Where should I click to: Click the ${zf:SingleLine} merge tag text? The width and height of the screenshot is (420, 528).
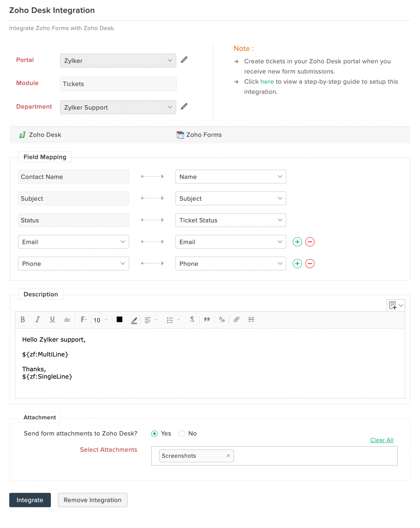pos(47,376)
